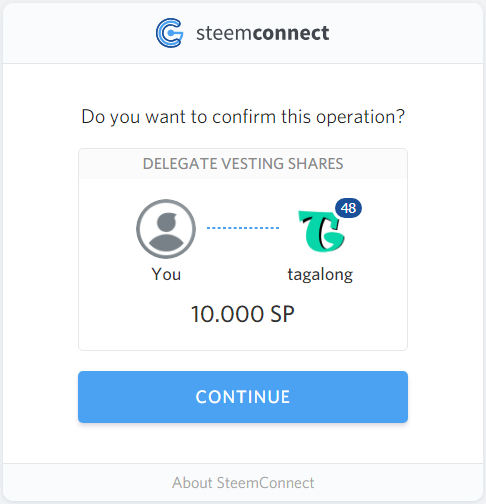486x504 pixels.
Task: Click the 'SP' unit beside the amount
Action: pyautogui.click(x=282, y=314)
